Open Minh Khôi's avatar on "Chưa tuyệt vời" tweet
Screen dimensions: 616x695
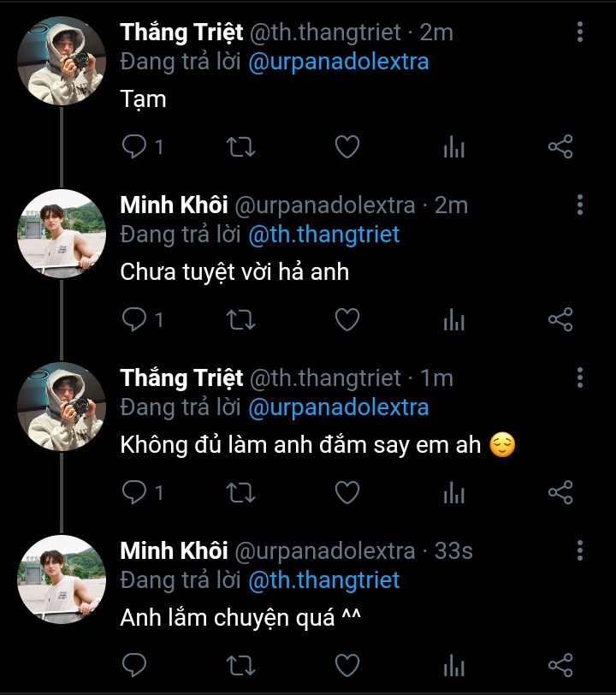(x=62, y=233)
